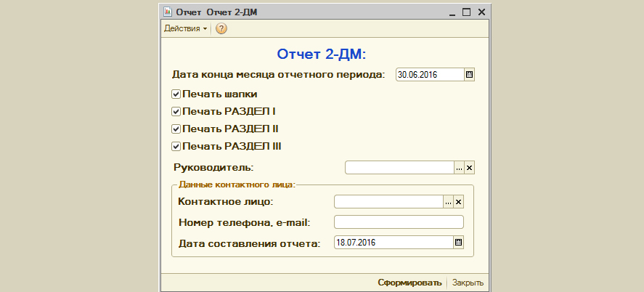Click the Контактное лицо input field
Image resolution: width=644 pixels, height=292 pixels.
pyautogui.click(x=388, y=202)
